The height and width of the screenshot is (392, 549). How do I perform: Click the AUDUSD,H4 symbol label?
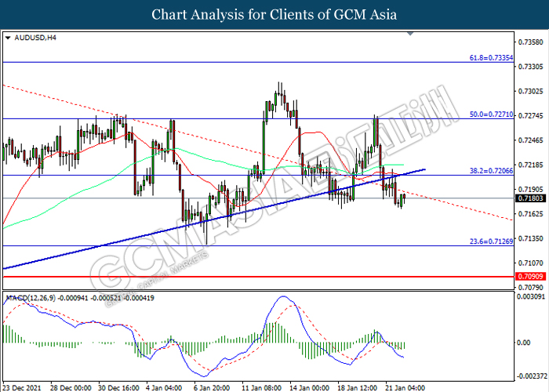click(35, 38)
